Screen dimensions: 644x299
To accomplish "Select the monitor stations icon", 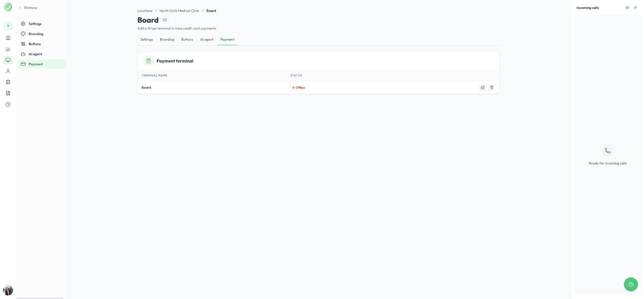I will coord(8,60).
